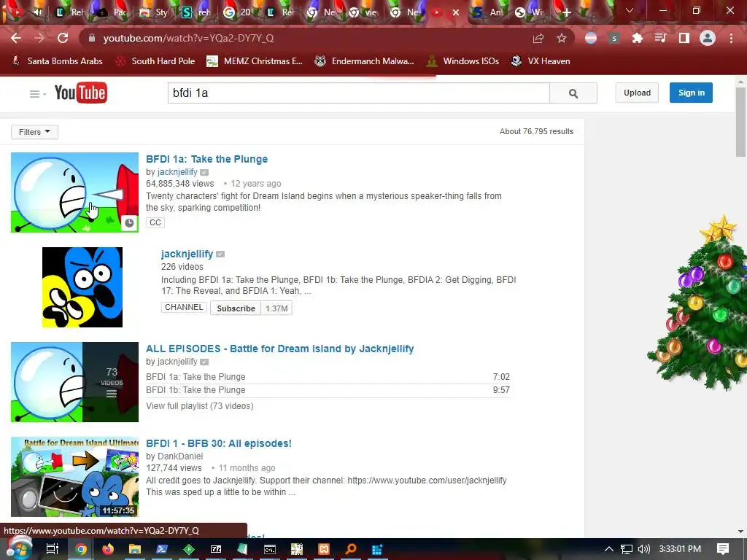Viewport: 747px width, 560px height.
Task: Switch to the Google '20' tab
Action: tap(239, 12)
